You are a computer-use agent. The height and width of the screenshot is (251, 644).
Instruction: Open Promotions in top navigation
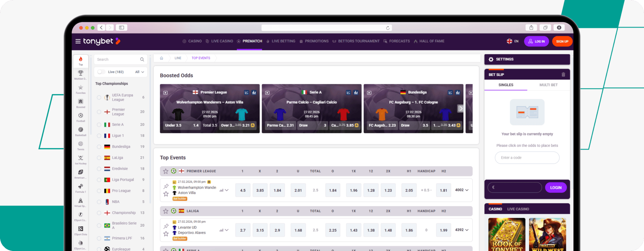(x=314, y=41)
